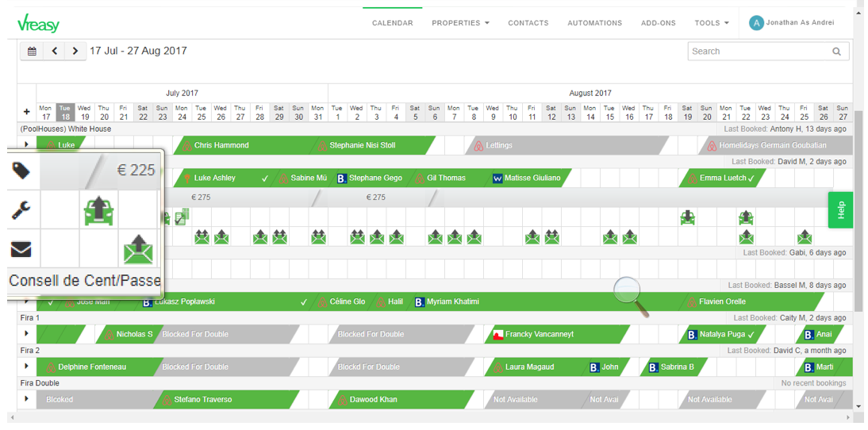This screenshot has width=868, height=430.
Task: Click the green Help button
Action: point(840,210)
